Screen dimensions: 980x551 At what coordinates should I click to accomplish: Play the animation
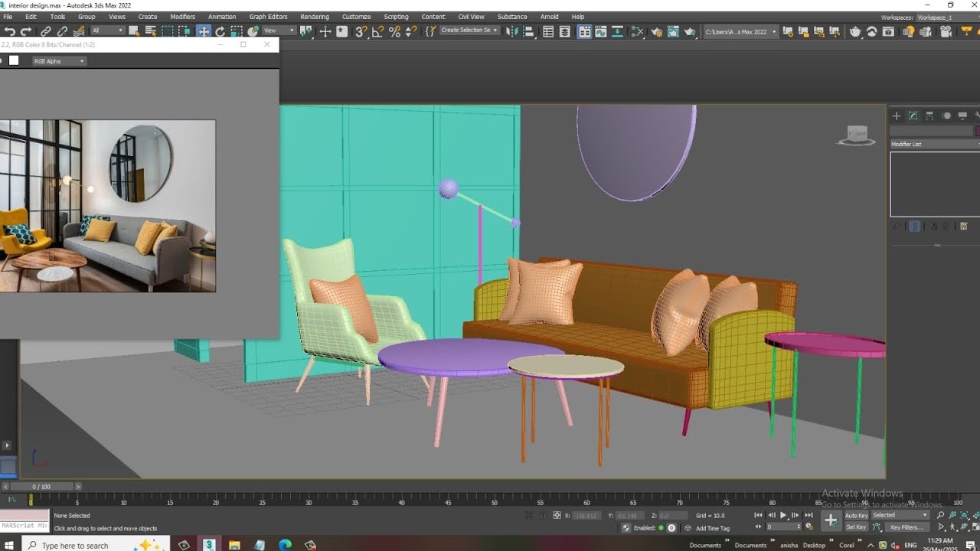tap(783, 515)
